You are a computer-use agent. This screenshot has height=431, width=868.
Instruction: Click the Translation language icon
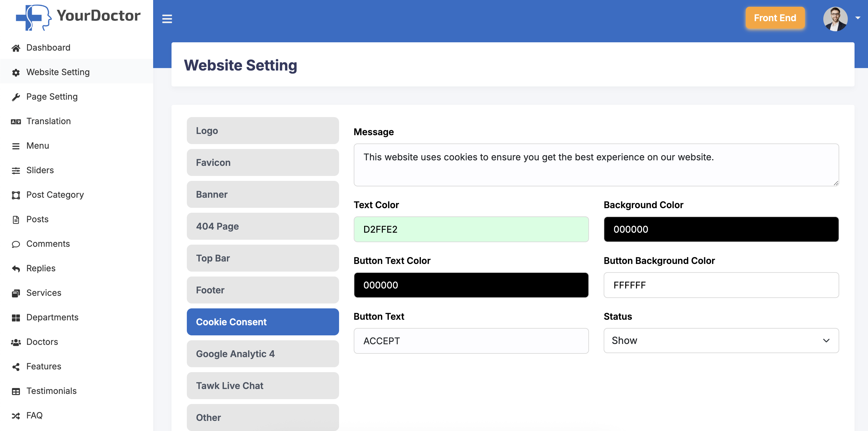pos(16,122)
